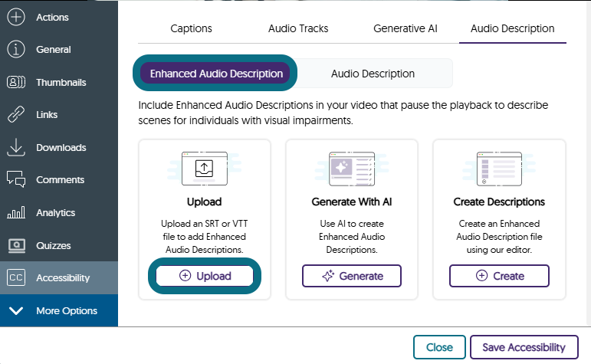Click the 'Generate With AI' heading
Viewport: 591px width, 364px height.
tap(352, 202)
